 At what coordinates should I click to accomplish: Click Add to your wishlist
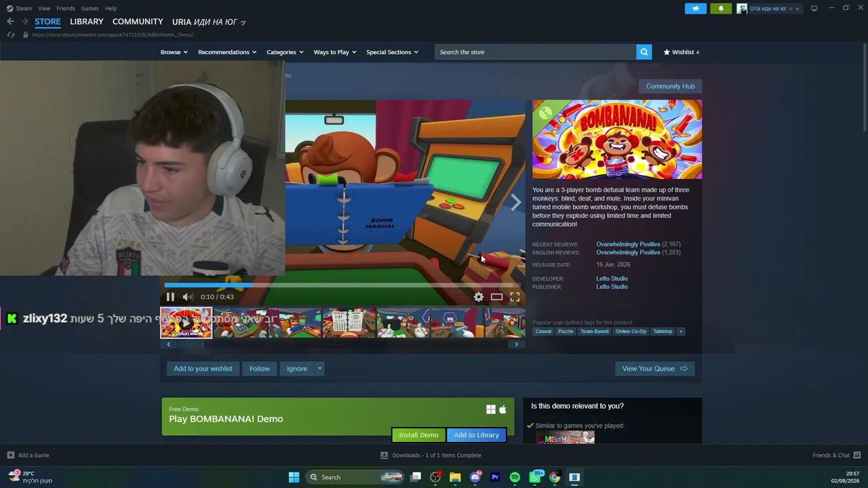pyautogui.click(x=203, y=369)
